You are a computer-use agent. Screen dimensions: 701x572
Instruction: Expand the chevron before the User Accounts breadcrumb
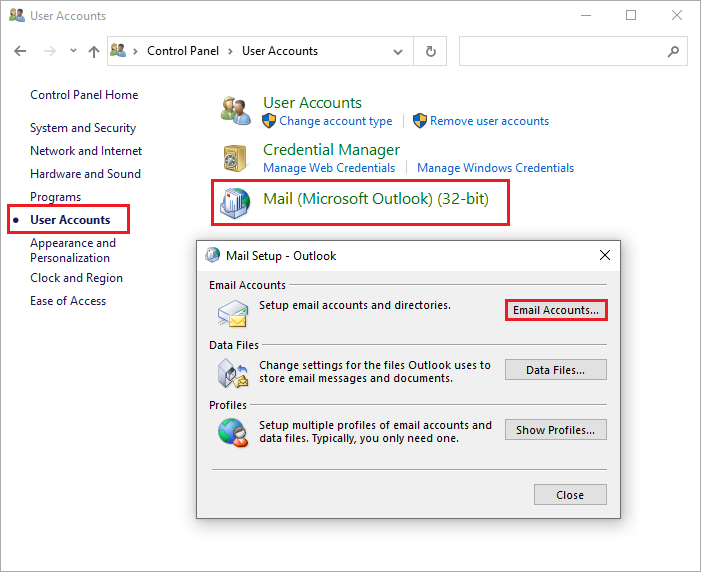click(x=231, y=51)
